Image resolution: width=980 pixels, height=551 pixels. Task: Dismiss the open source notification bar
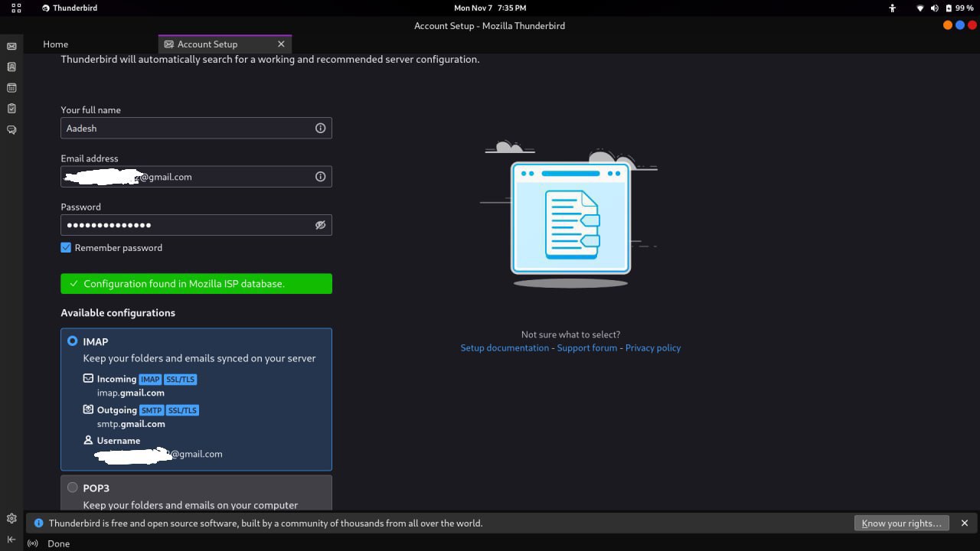click(x=964, y=523)
